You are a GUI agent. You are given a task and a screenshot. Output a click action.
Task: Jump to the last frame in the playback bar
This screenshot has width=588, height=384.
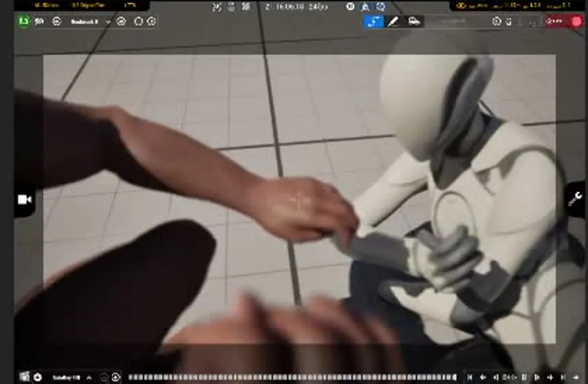(563, 377)
